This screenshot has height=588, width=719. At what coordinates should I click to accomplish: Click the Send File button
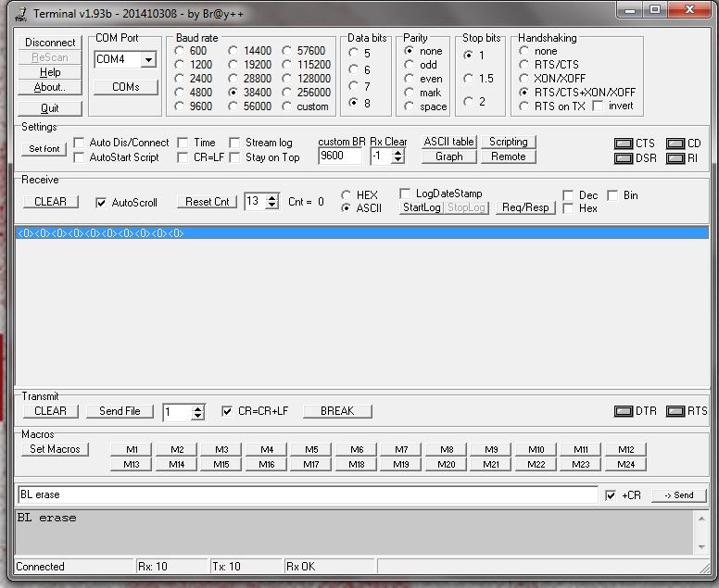120,411
